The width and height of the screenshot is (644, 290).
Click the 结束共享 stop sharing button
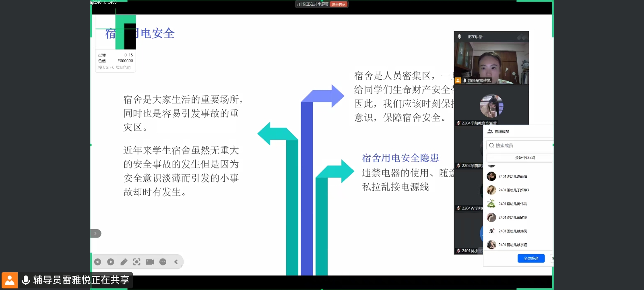click(x=339, y=4)
